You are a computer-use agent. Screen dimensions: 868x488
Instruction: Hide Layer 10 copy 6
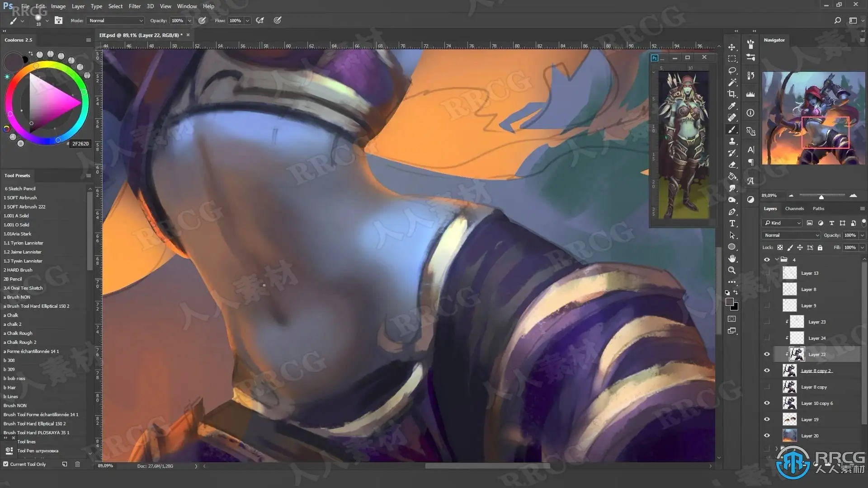(767, 403)
